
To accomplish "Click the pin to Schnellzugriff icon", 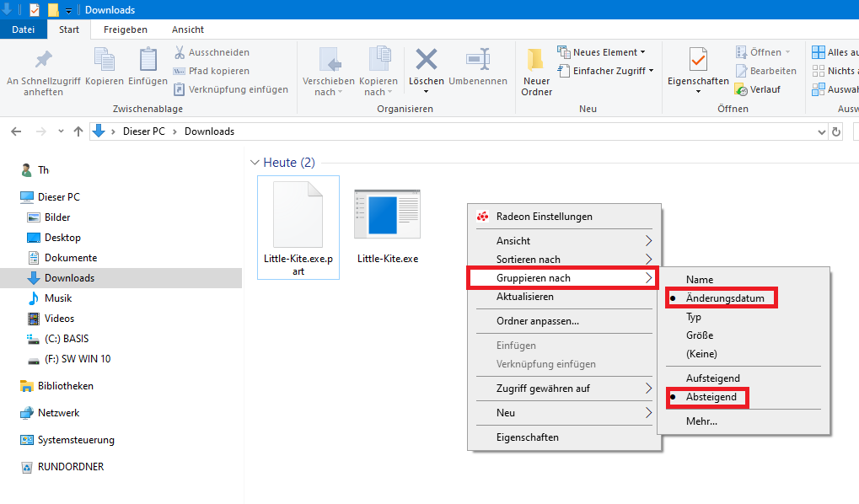I will (x=43, y=60).
